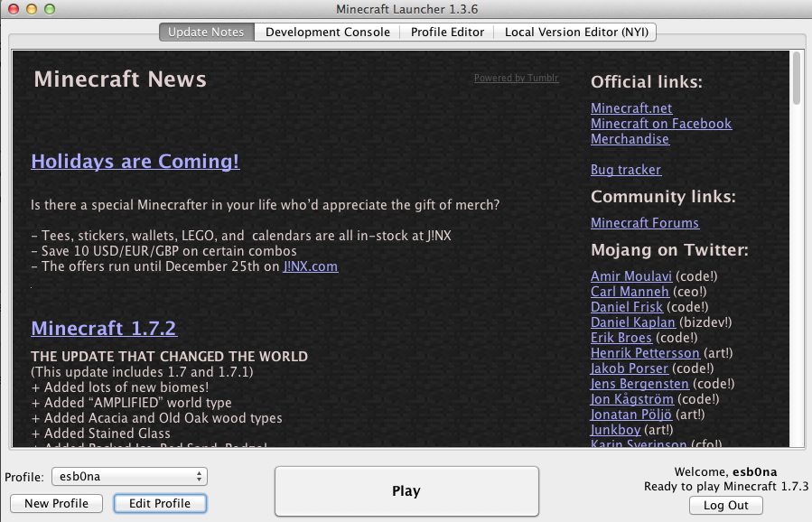Image resolution: width=812 pixels, height=522 pixels.
Task: Open Jonatan Pöljö's Twitter link
Action: (x=631, y=415)
